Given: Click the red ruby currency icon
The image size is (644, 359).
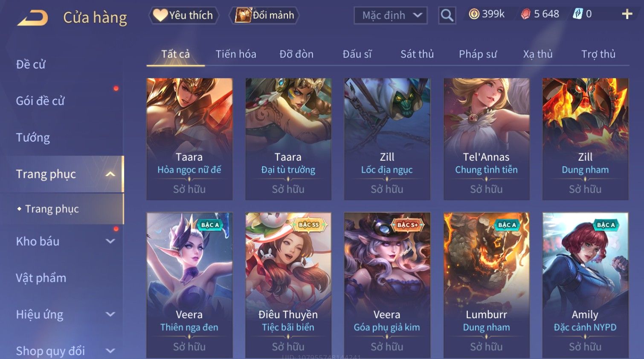Looking at the screenshot, I should 525,14.
